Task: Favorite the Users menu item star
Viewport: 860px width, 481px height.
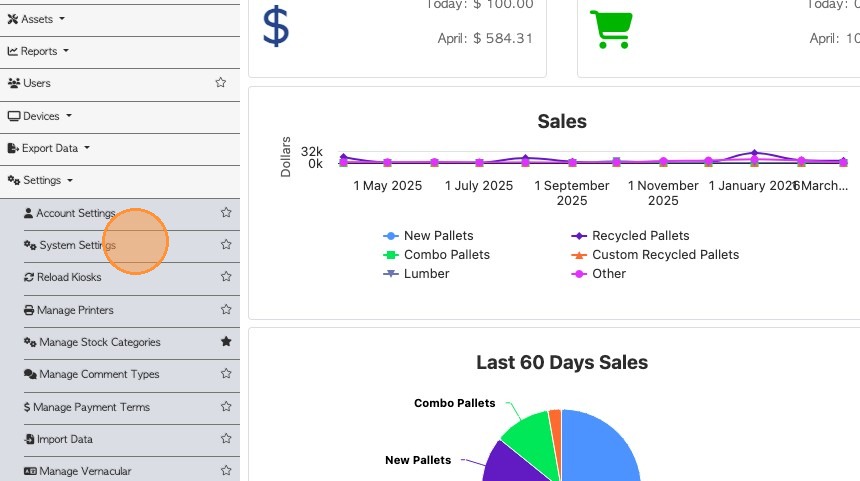Action: coord(221,83)
